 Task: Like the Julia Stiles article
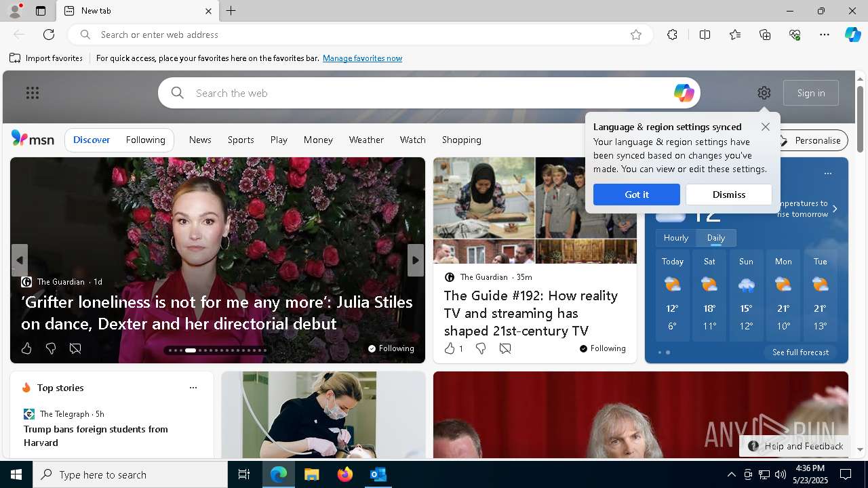(26, 348)
